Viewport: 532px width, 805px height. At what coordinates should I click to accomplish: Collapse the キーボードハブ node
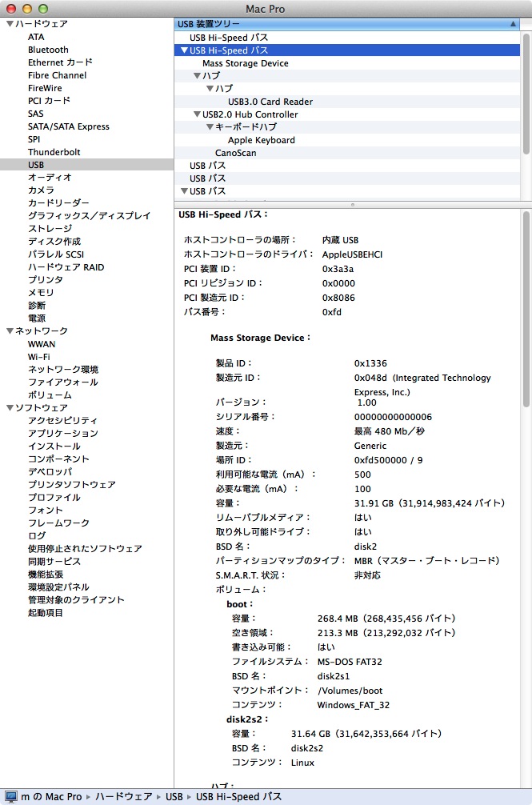click(x=210, y=127)
